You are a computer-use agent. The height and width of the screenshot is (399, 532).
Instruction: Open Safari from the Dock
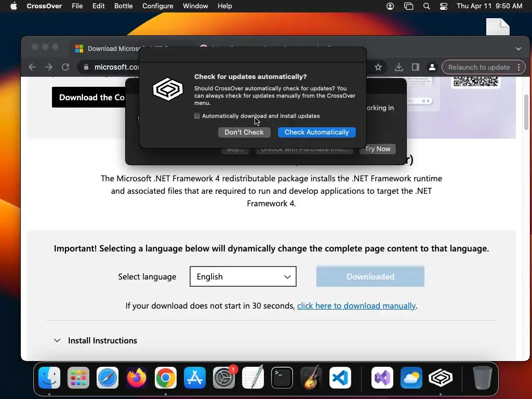click(108, 378)
